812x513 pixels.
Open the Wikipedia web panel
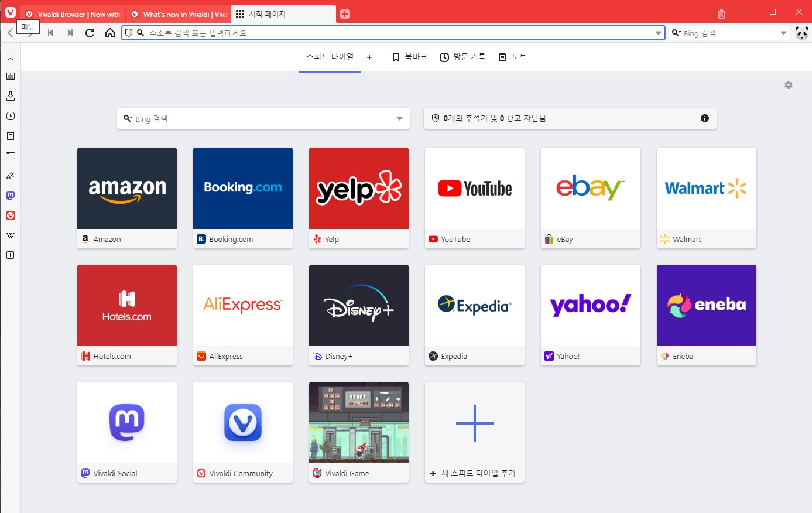[9, 235]
